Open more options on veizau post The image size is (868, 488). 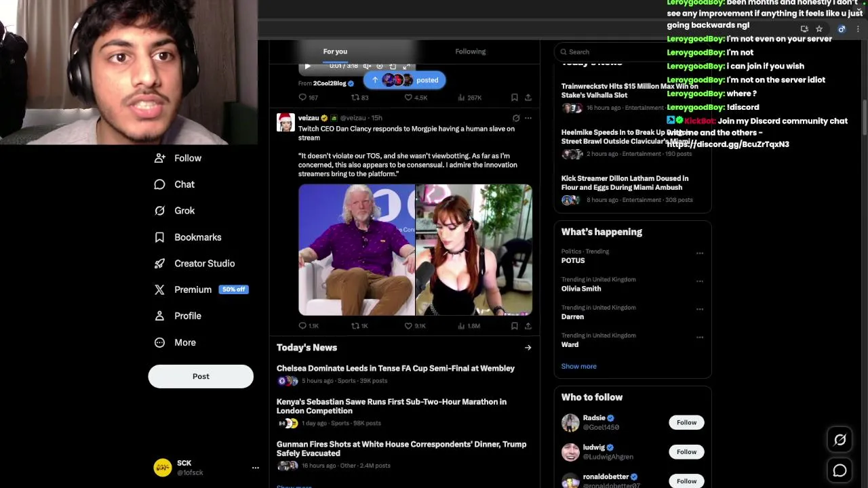pos(528,118)
